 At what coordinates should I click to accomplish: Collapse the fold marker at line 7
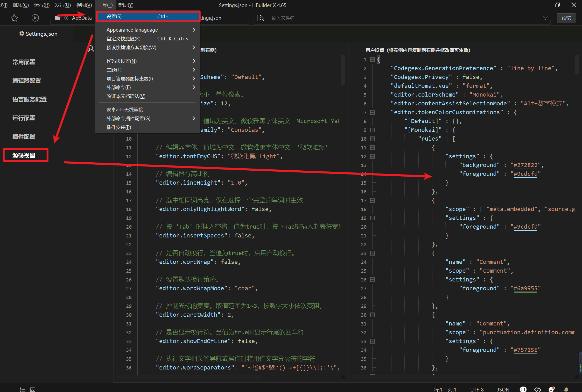click(372, 112)
